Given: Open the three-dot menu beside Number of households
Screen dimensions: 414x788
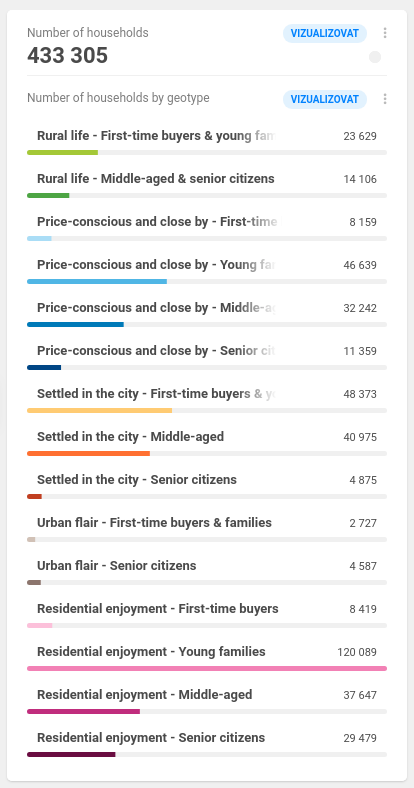Looking at the screenshot, I should (385, 33).
